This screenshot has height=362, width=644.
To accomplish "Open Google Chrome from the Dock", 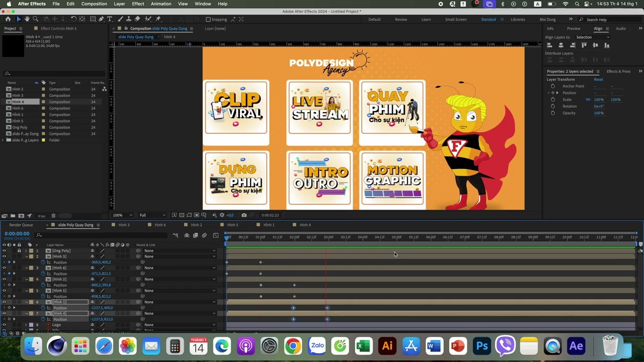I will 293,346.
